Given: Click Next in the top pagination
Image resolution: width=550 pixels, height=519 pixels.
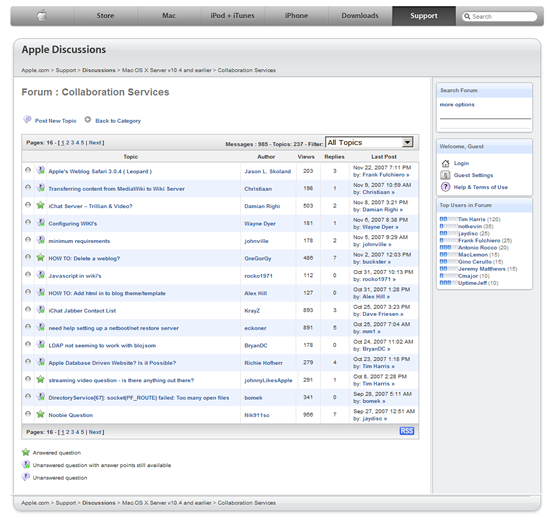Looking at the screenshot, I should tap(95, 143).
